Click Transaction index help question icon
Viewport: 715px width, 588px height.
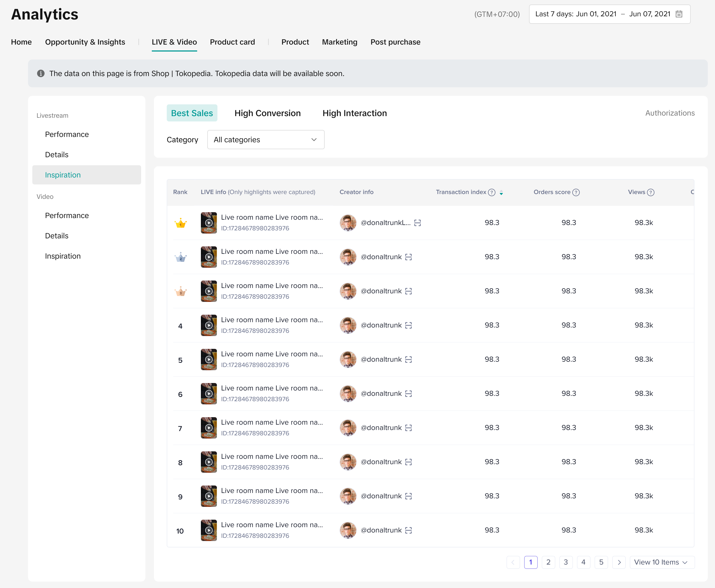[491, 192]
